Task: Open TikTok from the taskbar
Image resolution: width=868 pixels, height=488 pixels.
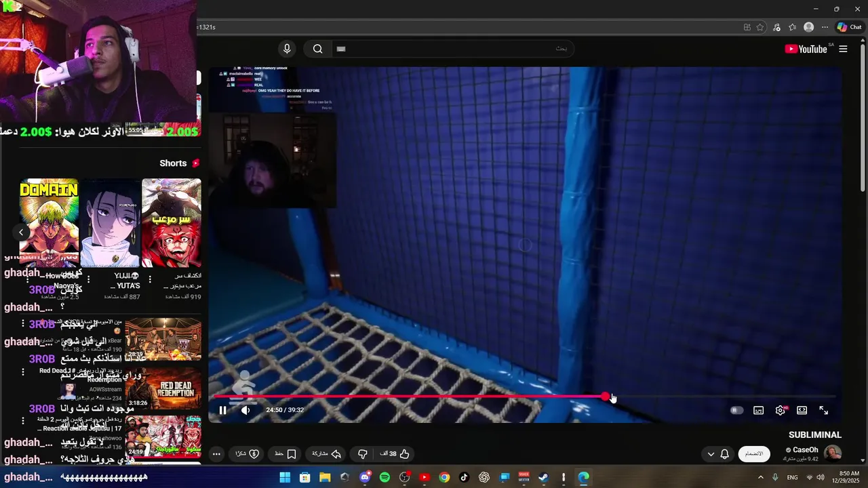Action: [464, 477]
